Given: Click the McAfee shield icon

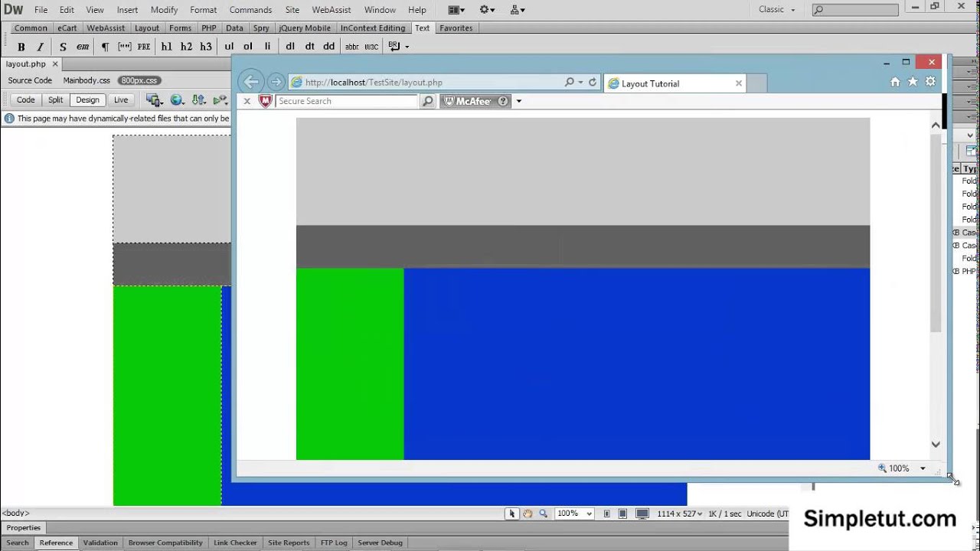Looking at the screenshot, I should tap(266, 101).
